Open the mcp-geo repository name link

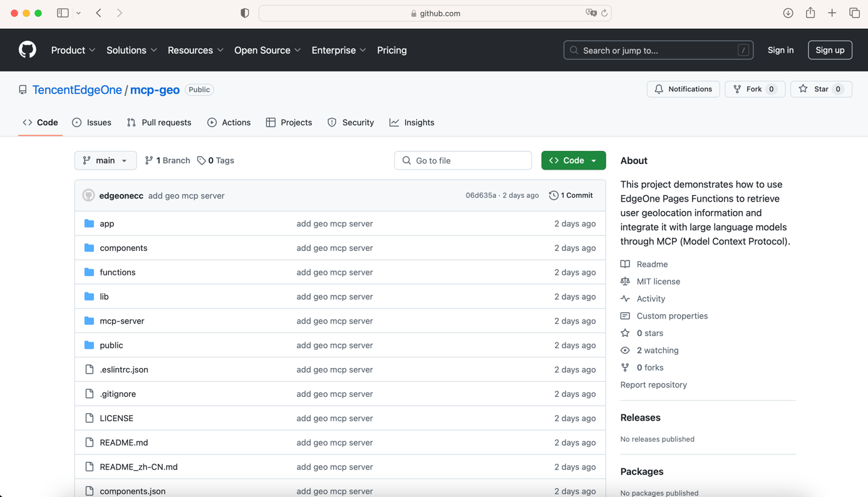(x=155, y=90)
